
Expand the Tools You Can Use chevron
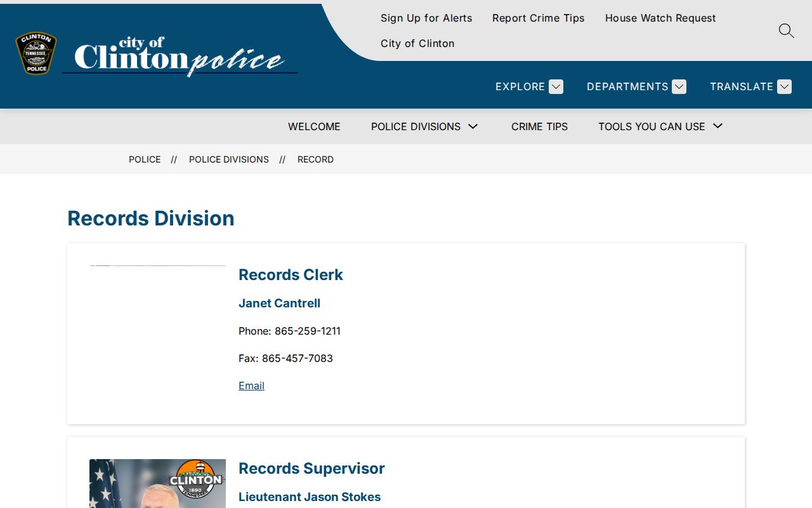pos(717,126)
